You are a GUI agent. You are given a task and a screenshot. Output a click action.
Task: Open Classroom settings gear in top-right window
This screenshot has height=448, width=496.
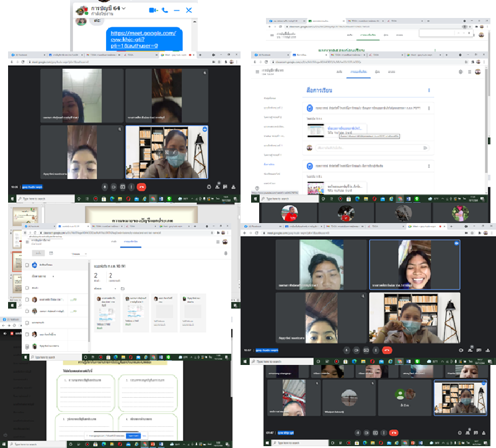[460, 72]
